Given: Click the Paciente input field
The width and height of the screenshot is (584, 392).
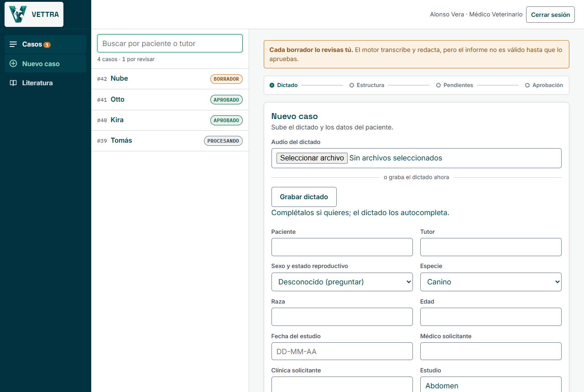Looking at the screenshot, I should coord(342,247).
